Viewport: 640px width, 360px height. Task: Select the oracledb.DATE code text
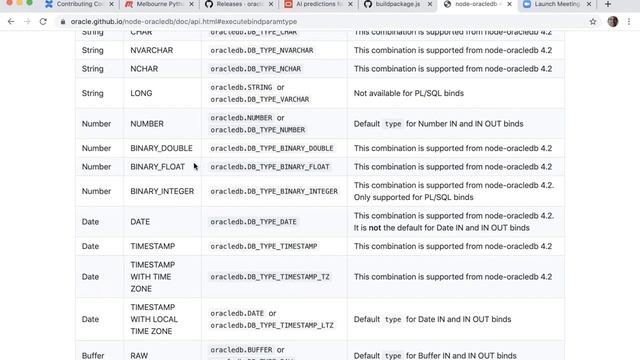[237, 313]
